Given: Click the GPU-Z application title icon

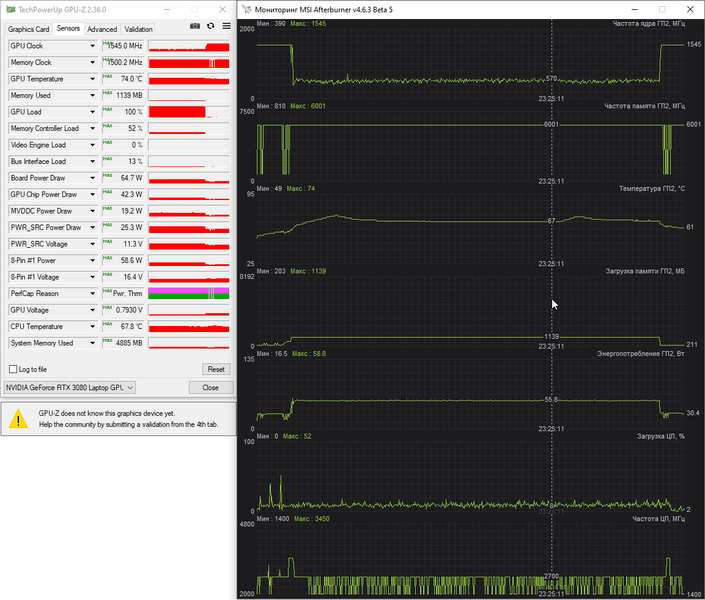Looking at the screenshot, I should click(11, 9).
